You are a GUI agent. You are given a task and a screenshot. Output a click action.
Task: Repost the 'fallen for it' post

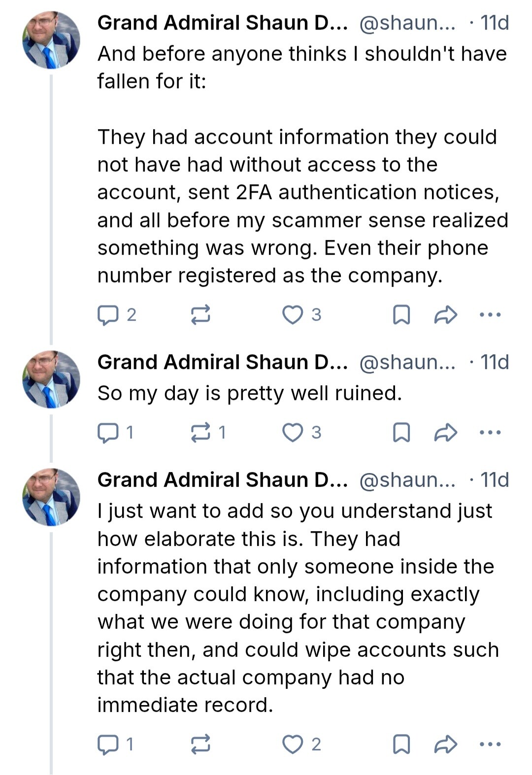[x=200, y=314]
